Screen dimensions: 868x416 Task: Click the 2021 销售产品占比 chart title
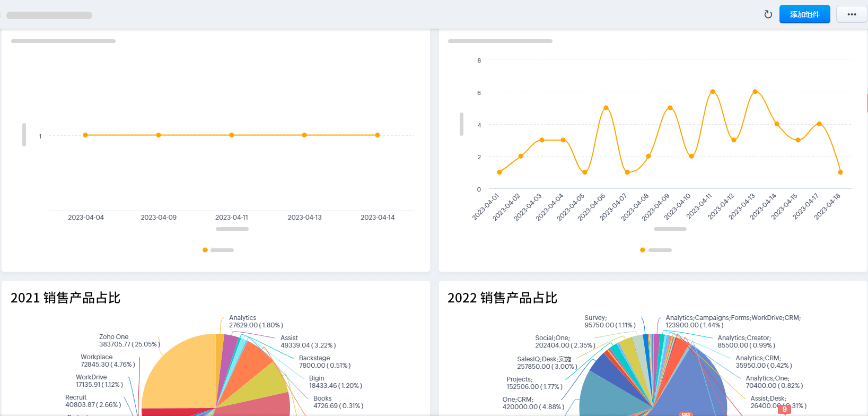(x=66, y=298)
